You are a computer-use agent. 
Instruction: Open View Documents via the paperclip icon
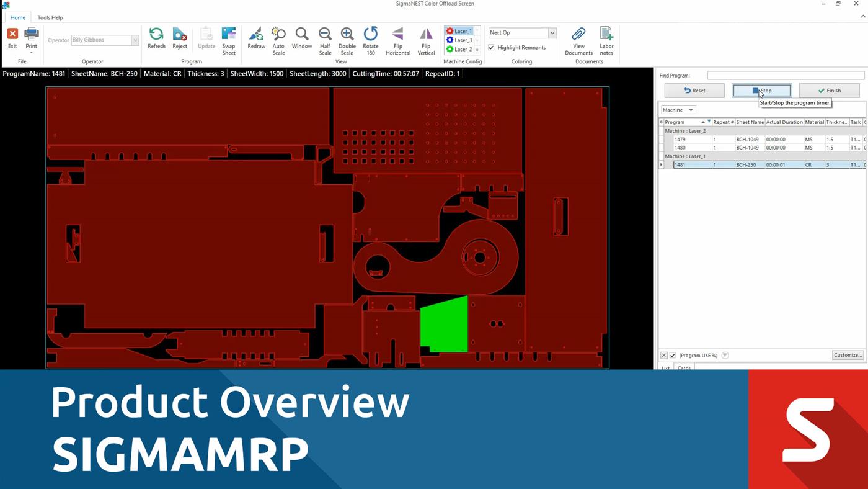pyautogui.click(x=578, y=37)
